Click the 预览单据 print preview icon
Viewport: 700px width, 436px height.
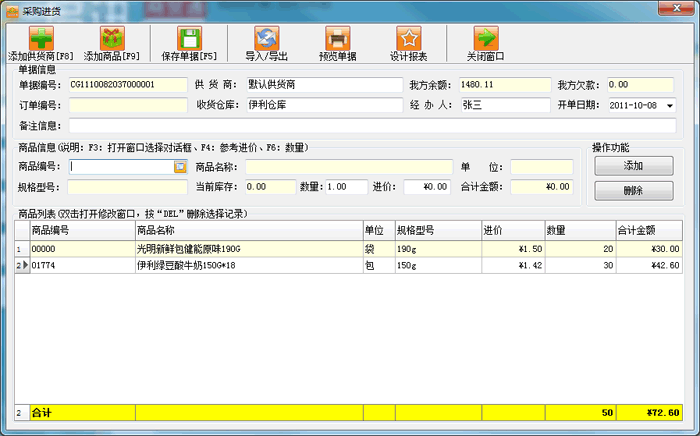pos(339,39)
